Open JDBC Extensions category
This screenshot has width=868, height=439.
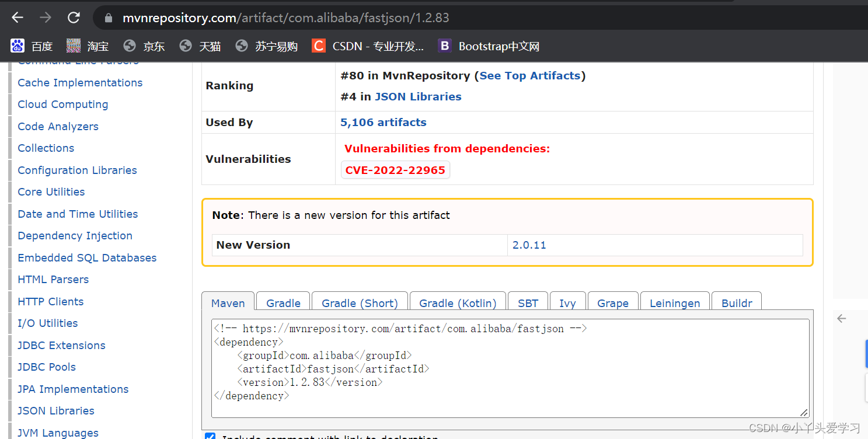click(61, 345)
